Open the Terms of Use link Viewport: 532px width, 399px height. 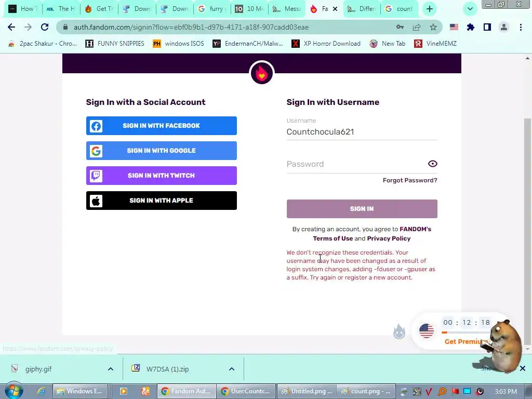tap(332, 238)
